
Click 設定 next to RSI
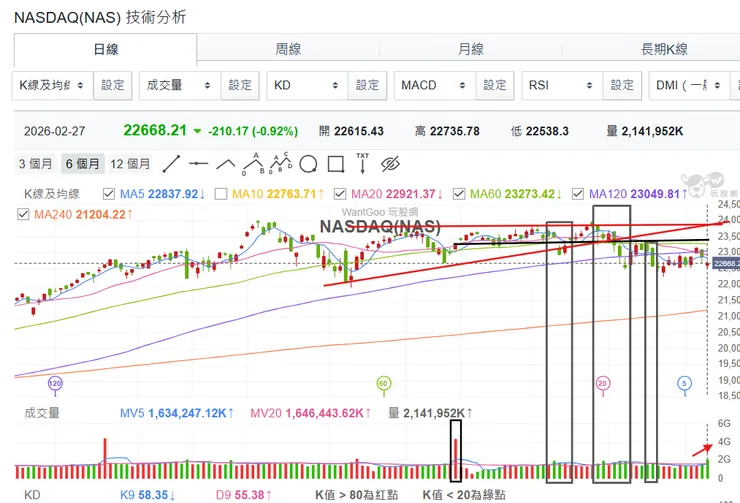(x=622, y=85)
